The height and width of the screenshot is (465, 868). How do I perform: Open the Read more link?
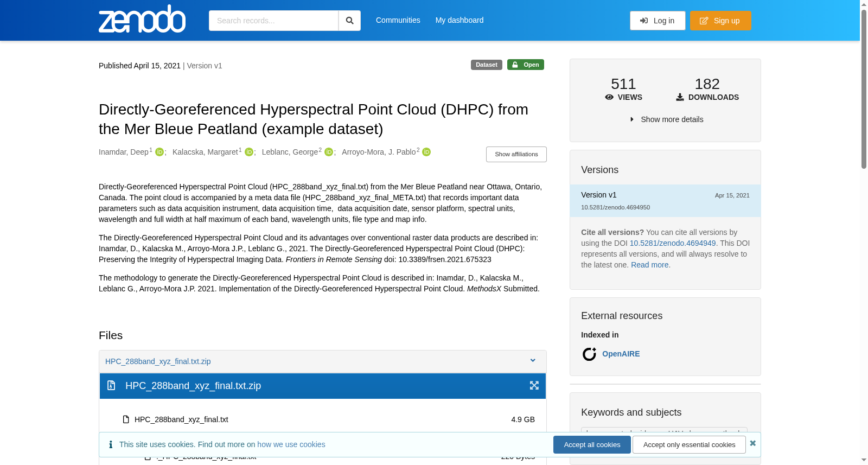pyautogui.click(x=649, y=265)
